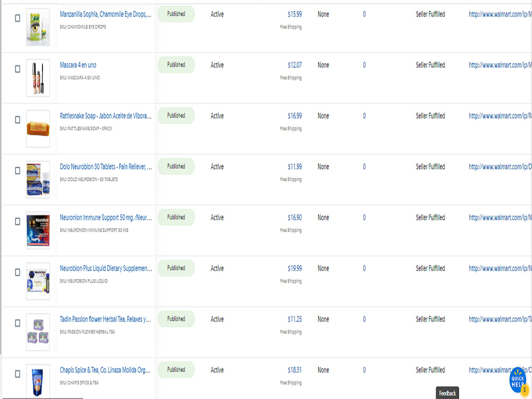
Task: Open the Tadin Passion flower Herbal Tea listing
Action: [104, 319]
